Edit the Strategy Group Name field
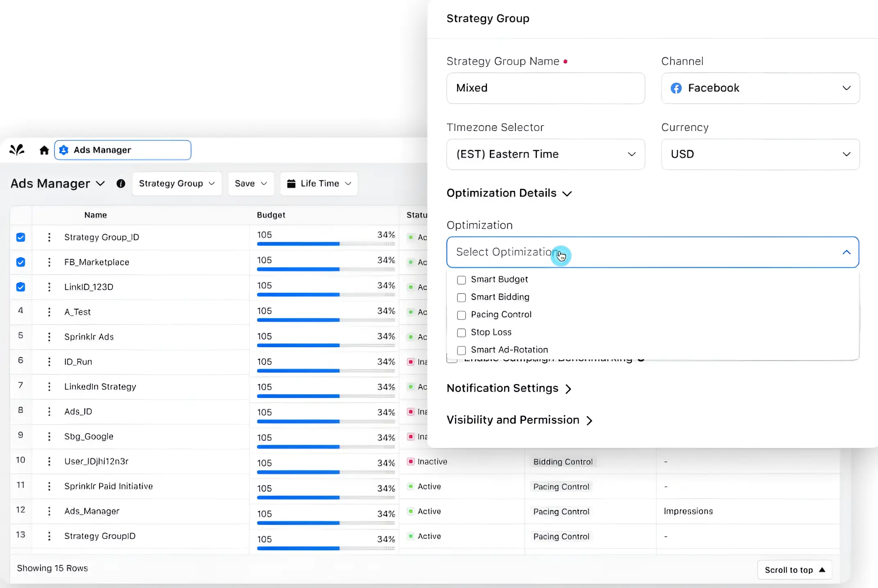 click(x=545, y=88)
